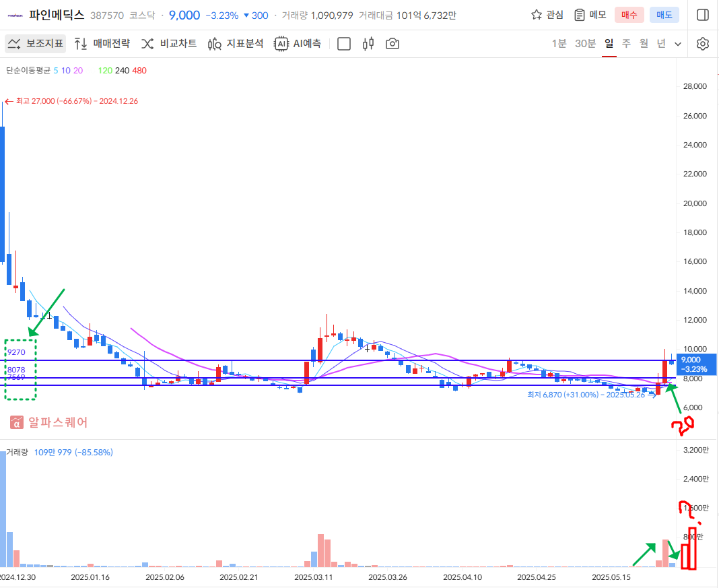Screen dimensions: 719x588
Task: Switch to 1분 timeframe
Action: (x=559, y=44)
